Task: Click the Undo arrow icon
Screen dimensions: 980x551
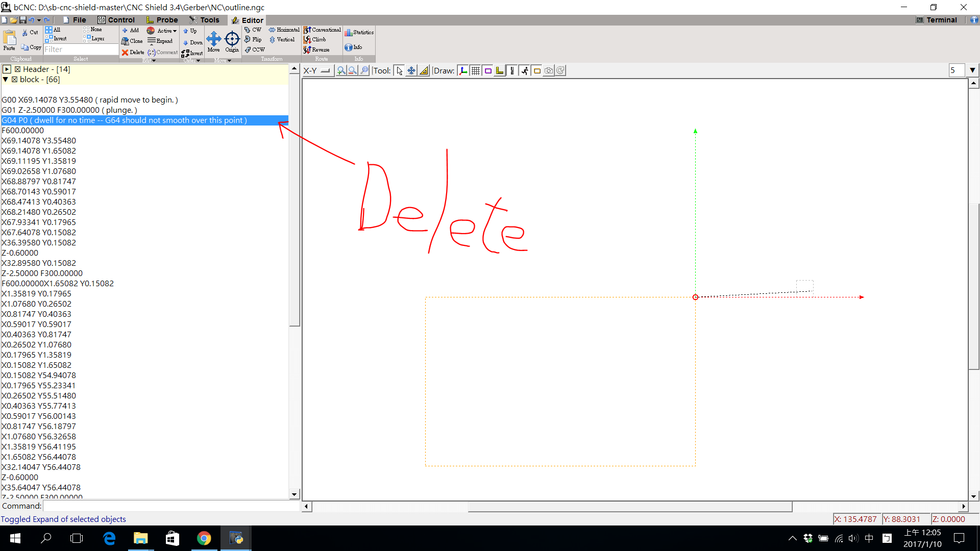Action: (x=31, y=20)
